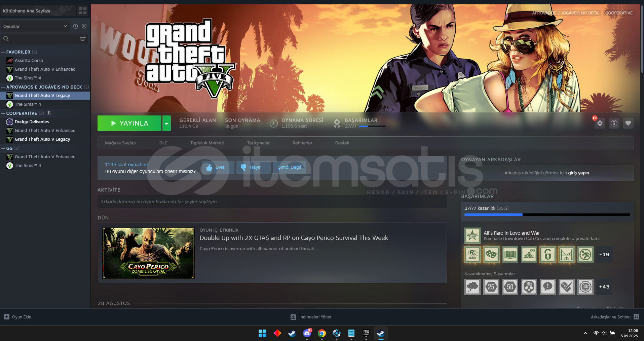Screen dimensions: 644x341
Task: Click the locked 10x skull achievement icon
Action: click(529, 287)
